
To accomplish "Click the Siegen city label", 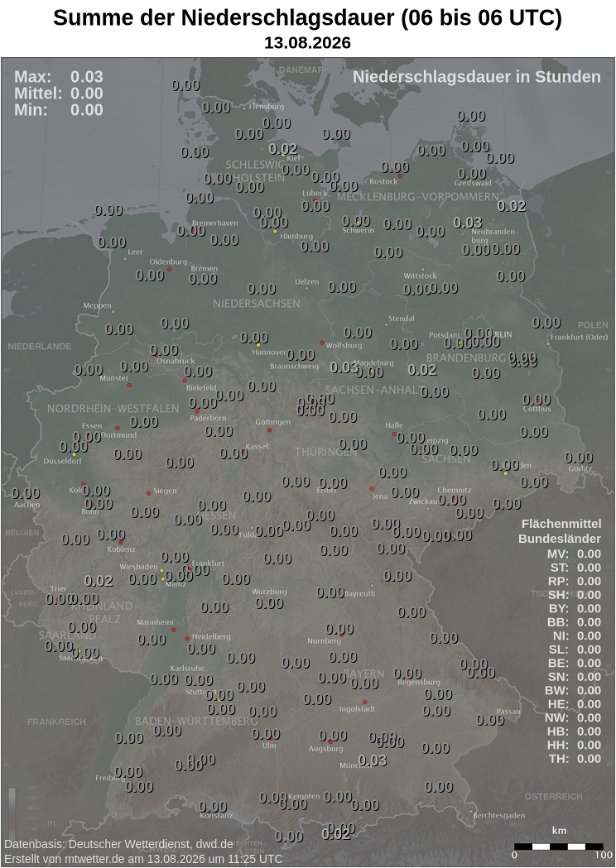I will click(x=165, y=491).
